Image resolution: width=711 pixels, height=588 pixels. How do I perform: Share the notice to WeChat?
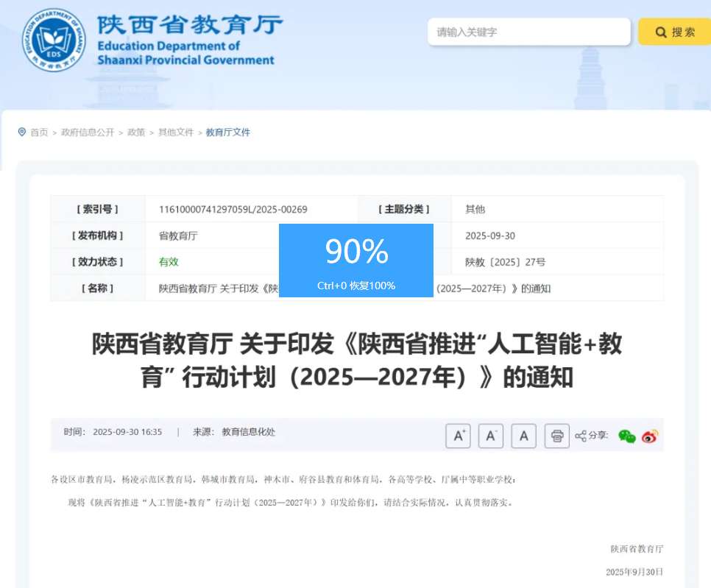point(626,436)
